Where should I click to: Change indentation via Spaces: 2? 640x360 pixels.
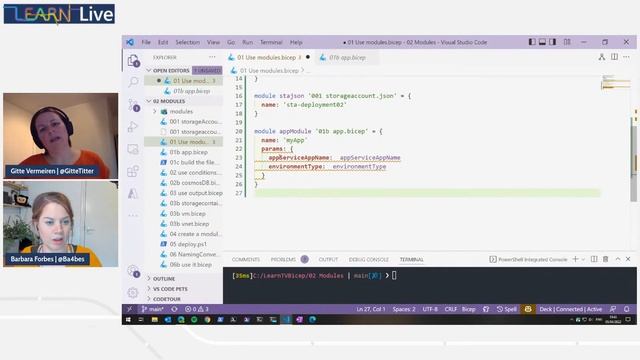404,309
